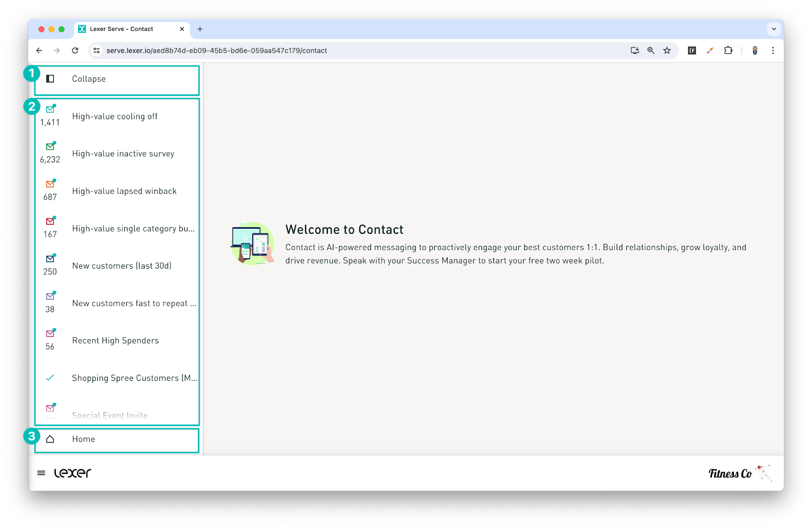
Task: Open the Chrome profile avatar
Action: coord(755,50)
